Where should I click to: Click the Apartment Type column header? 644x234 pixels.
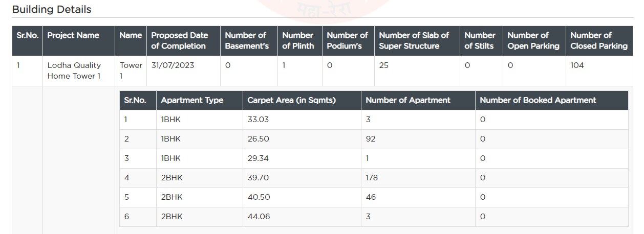pos(192,100)
